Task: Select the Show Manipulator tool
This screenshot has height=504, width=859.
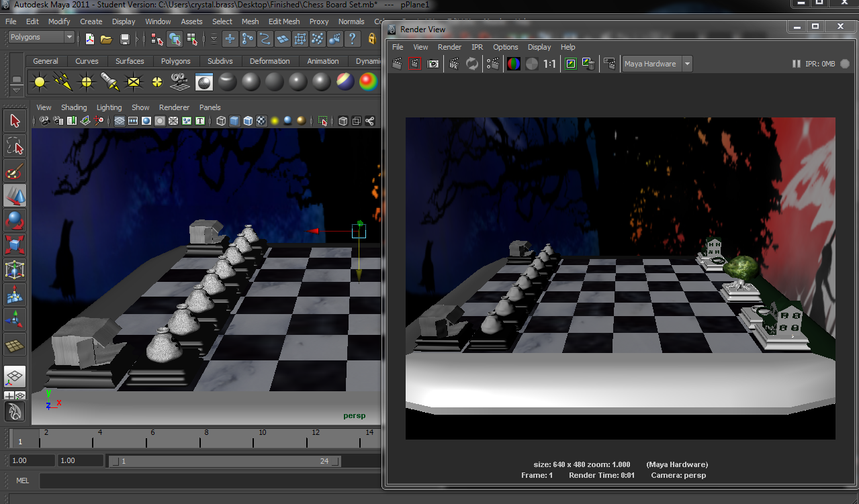Action: click(x=15, y=319)
